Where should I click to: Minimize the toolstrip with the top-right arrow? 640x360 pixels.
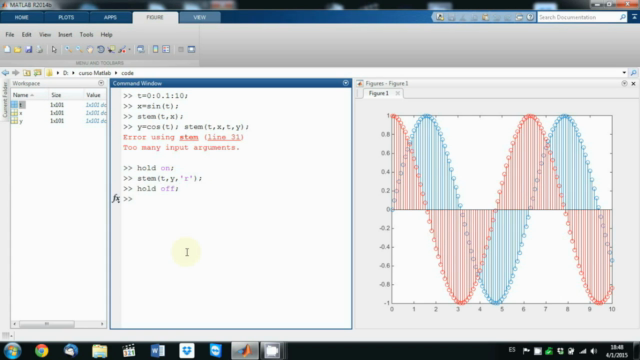[634, 17]
